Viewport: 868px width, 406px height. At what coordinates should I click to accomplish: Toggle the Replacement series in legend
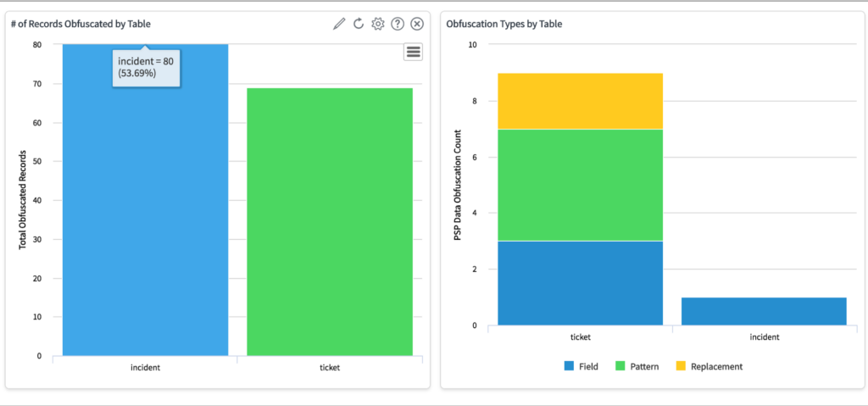[x=709, y=366]
